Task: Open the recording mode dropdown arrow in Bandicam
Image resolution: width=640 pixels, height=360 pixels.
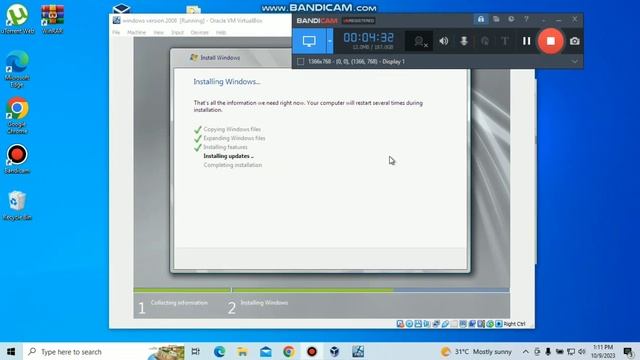Action: 329,41
